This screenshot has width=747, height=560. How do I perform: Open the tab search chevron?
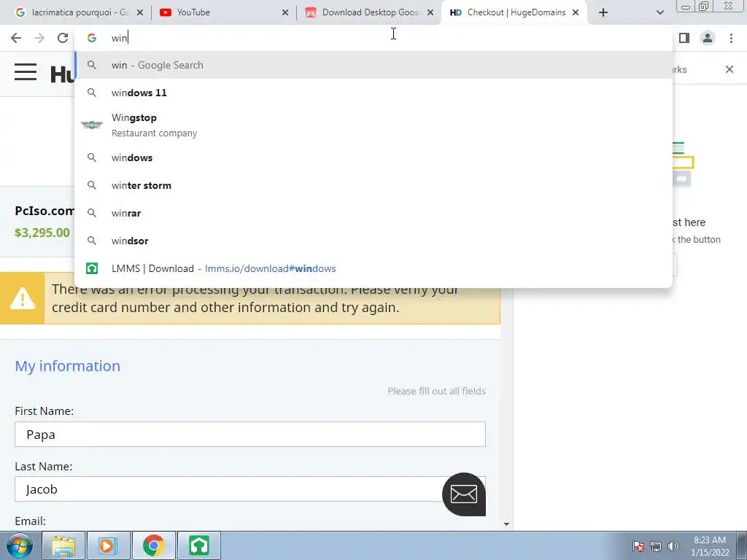(x=659, y=13)
